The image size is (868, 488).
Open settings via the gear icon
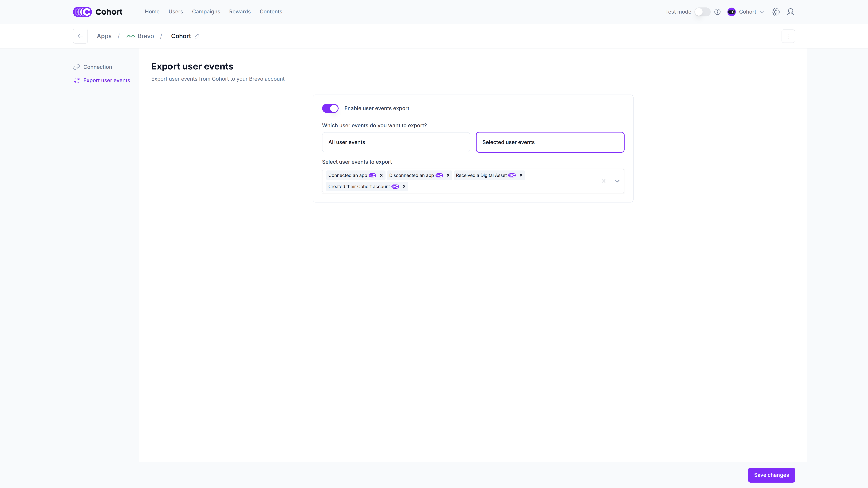pos(775,12)
